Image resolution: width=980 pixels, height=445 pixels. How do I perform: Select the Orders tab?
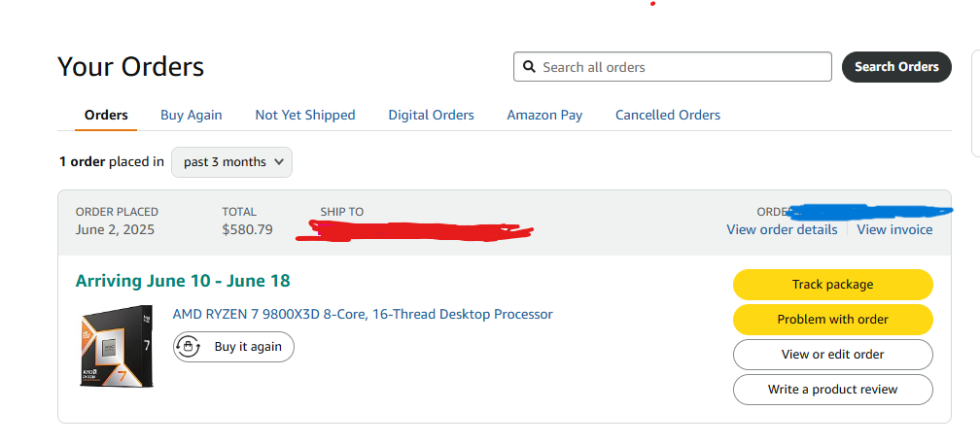pyautogui.click(x=106, y=115)
